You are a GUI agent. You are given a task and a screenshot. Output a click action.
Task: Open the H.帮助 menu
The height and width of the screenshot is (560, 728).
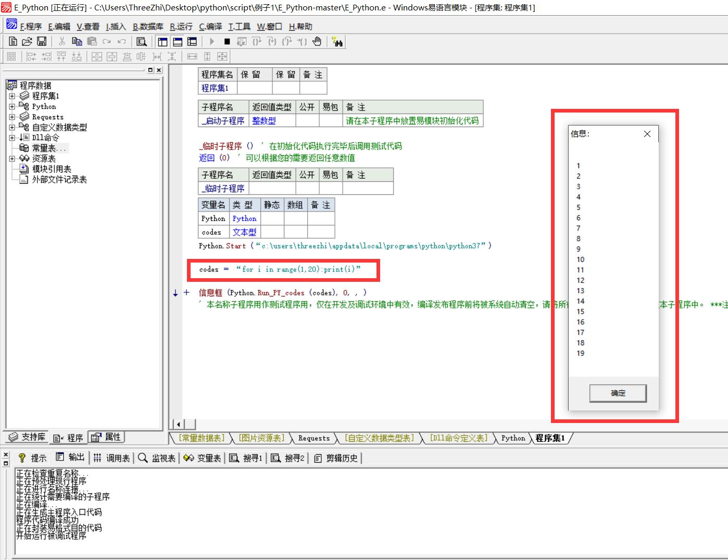click(x=300, y=27)
